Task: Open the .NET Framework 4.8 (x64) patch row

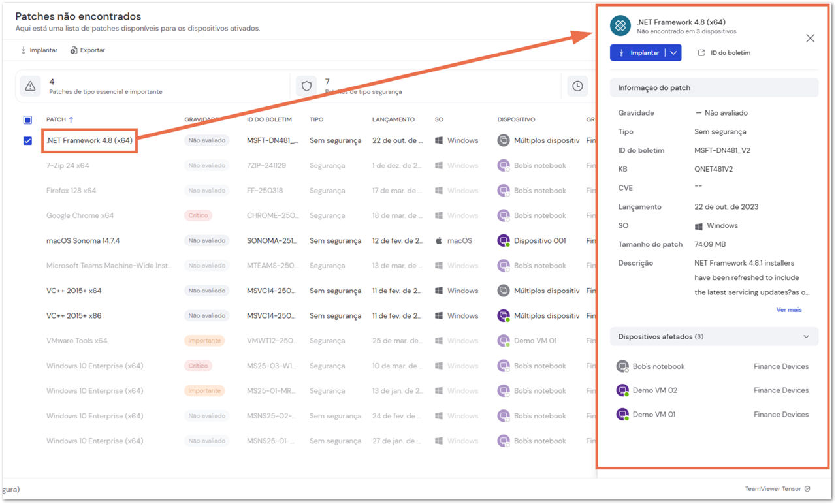Action: (x=89, y=140)
